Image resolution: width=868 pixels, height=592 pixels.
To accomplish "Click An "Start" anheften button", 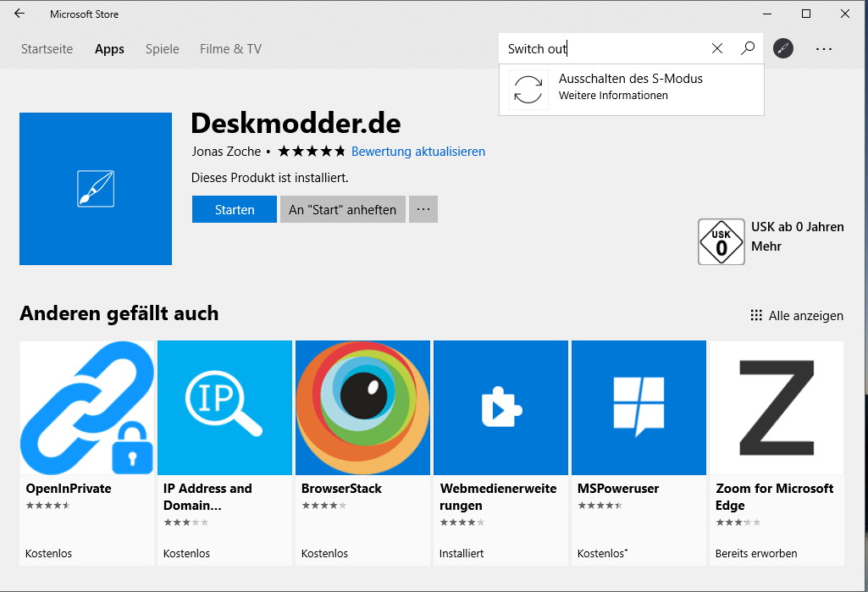I will click(343, 209).
